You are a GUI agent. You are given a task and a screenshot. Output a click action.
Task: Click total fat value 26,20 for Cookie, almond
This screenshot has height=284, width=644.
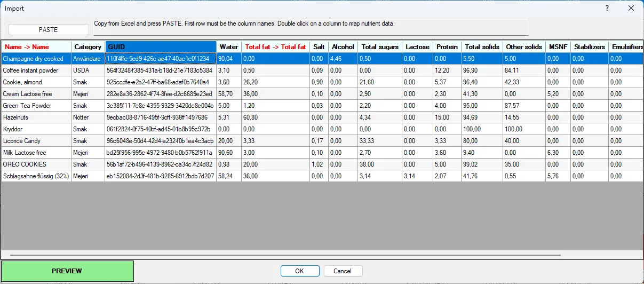pos(275,82)
